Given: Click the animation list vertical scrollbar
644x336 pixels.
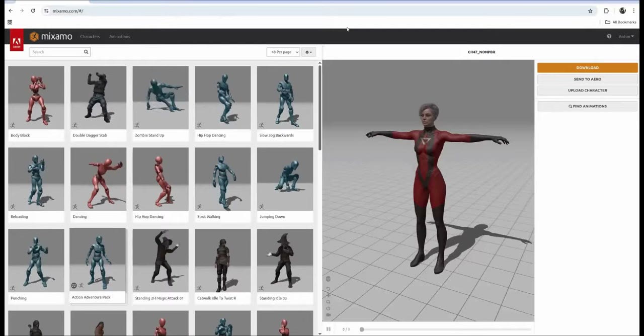Looking at the screenshot, I should tap(319, 107).
